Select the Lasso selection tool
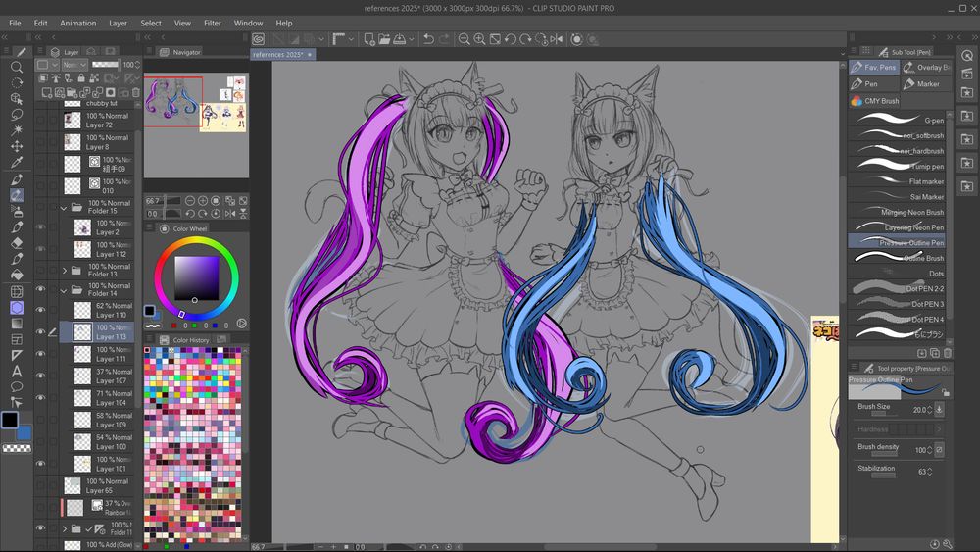The height and width of the screenshot is (552, 980). [17, 115]
